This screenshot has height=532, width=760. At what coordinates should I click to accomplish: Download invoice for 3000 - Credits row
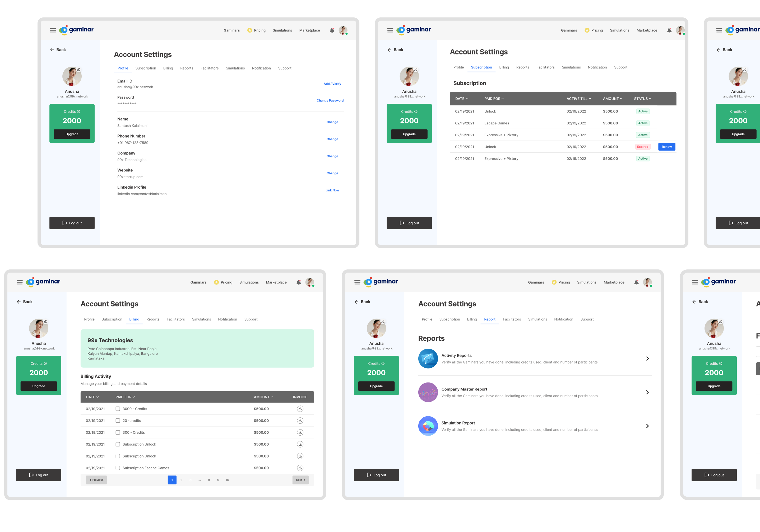300,409
